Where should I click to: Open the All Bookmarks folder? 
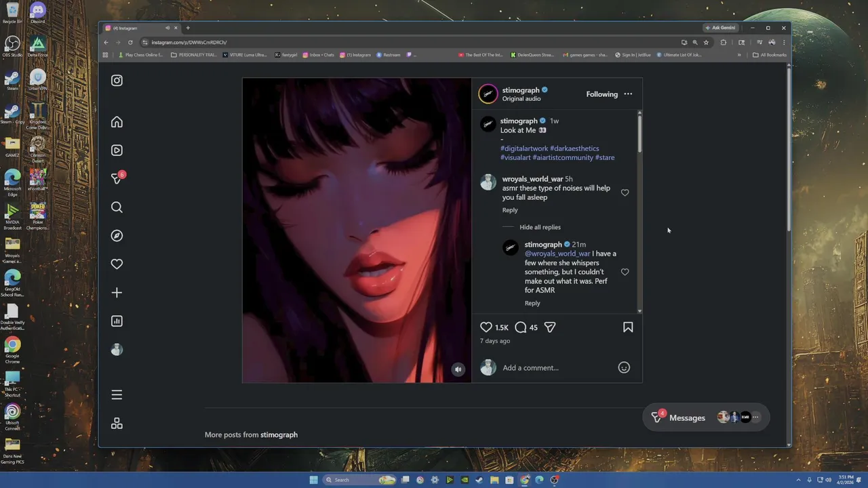(770, 55)
